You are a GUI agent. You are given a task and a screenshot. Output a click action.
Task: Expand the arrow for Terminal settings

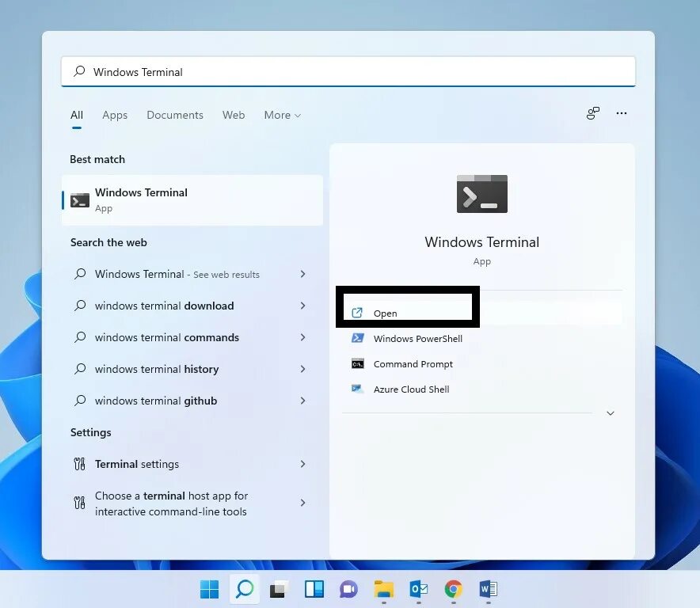(x=302, y=464)
